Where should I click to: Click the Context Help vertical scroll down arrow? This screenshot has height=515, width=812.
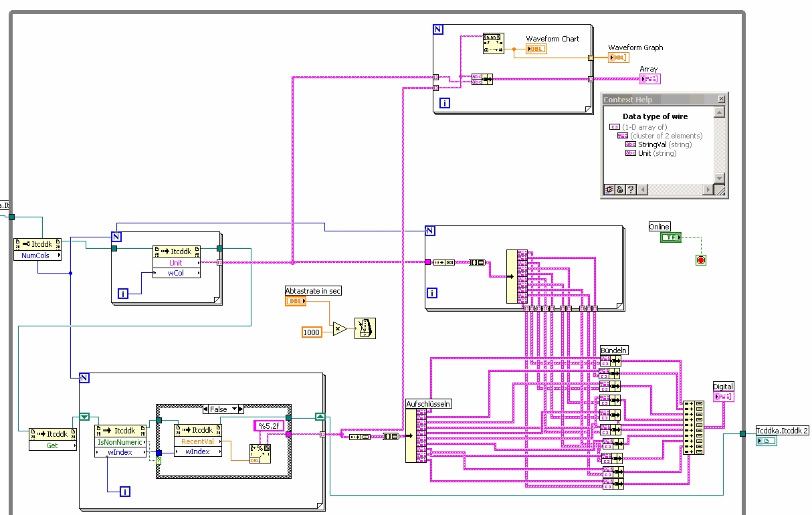(720, 178)
